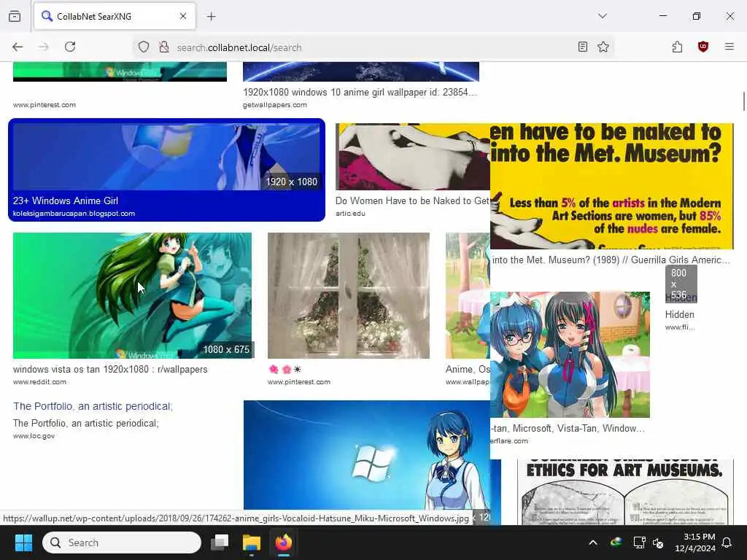Image resolution: width=747 pixels, height=560 pixels.
Task: Open the yellow Met. Museum poster image
Action: (612, 186)
